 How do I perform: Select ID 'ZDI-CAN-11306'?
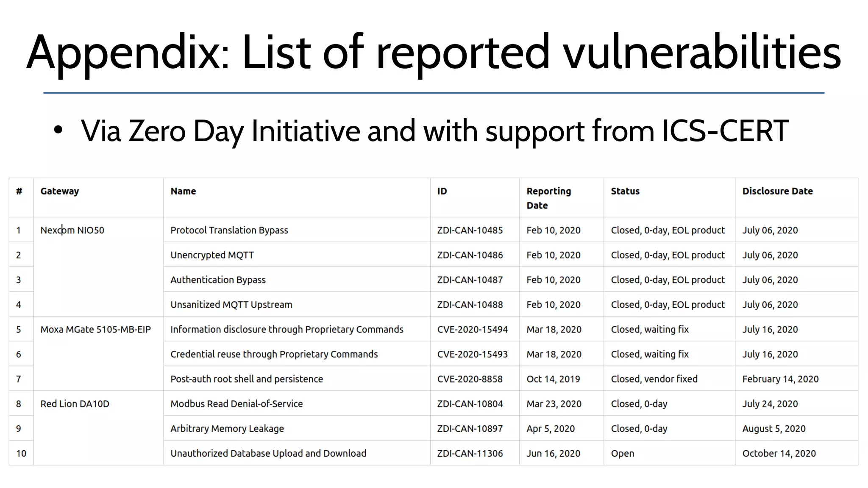click(470, 453)
